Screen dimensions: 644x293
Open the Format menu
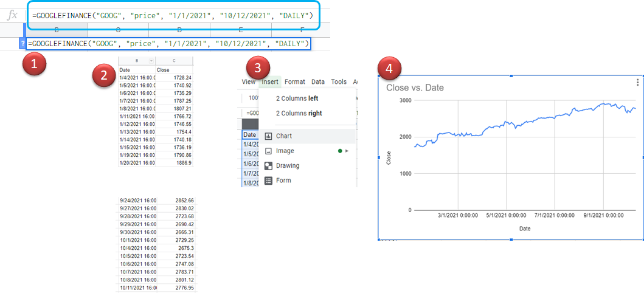point(295,81)
